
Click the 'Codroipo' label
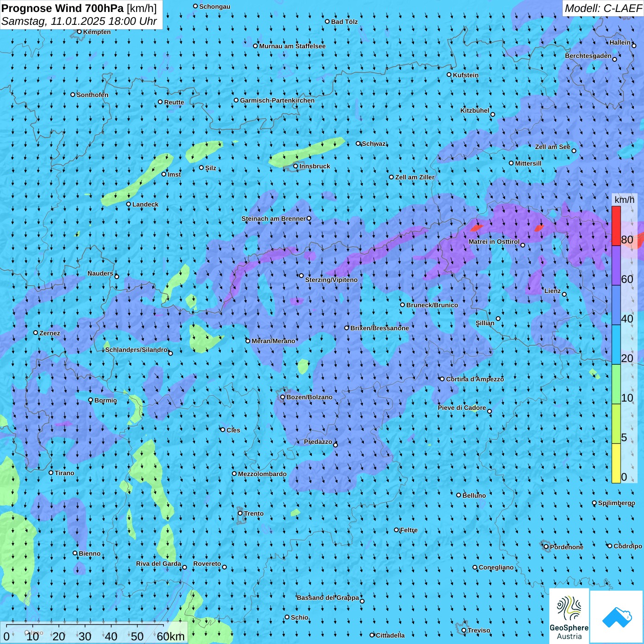(x=628, y=546)
